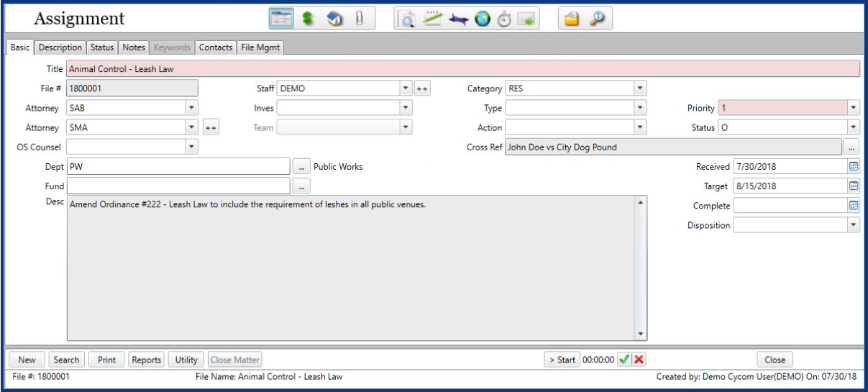Open the Target date calendar icon

[x=854, y=186]
